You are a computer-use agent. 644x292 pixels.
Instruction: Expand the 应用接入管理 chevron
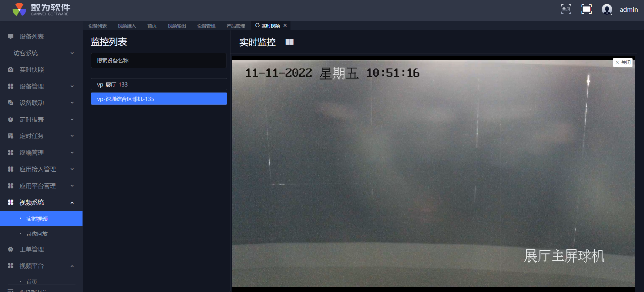pos(72,169)
